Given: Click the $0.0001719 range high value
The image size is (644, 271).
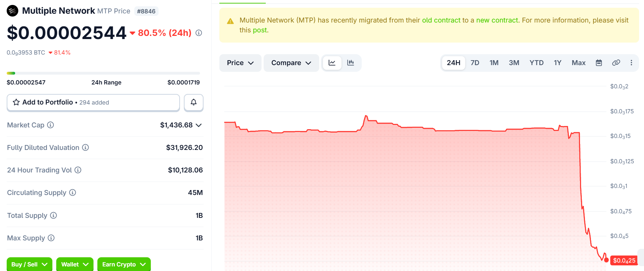Looking at the screenshot, I should point(183,82).
